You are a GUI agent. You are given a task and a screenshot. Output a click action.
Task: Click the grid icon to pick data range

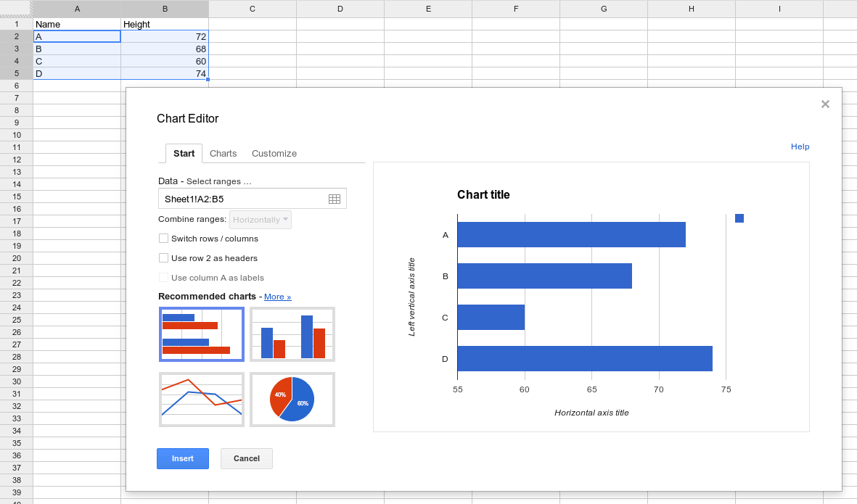335,198
